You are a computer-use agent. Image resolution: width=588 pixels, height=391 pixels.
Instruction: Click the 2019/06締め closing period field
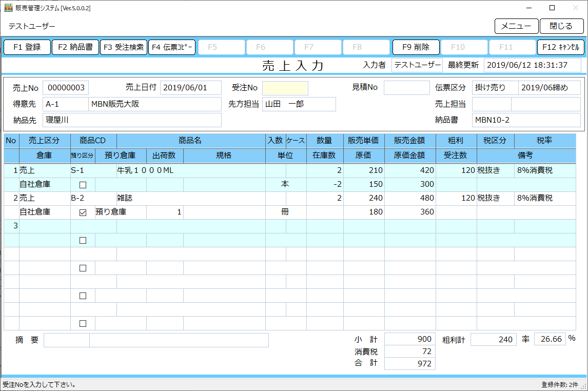click(550, 88)
